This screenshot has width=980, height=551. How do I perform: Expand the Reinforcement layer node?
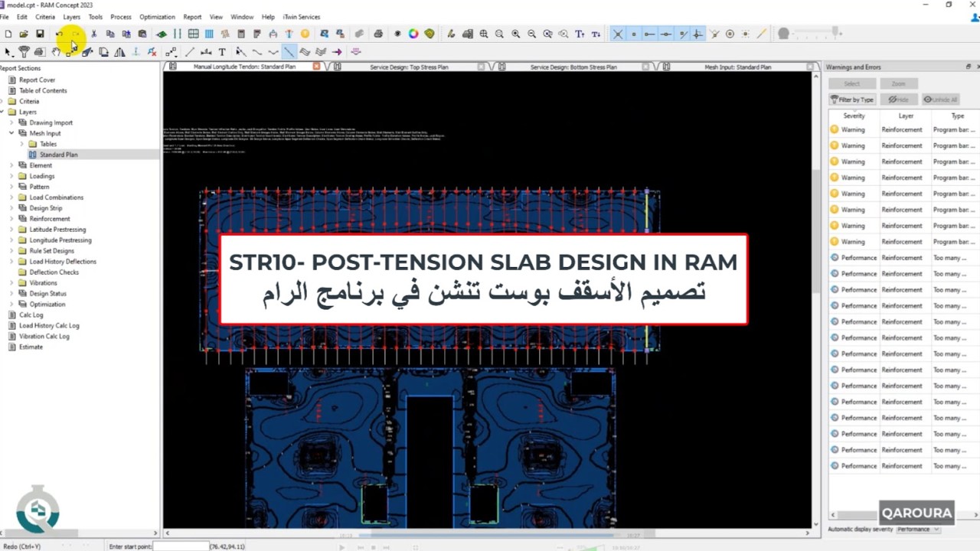11,219
